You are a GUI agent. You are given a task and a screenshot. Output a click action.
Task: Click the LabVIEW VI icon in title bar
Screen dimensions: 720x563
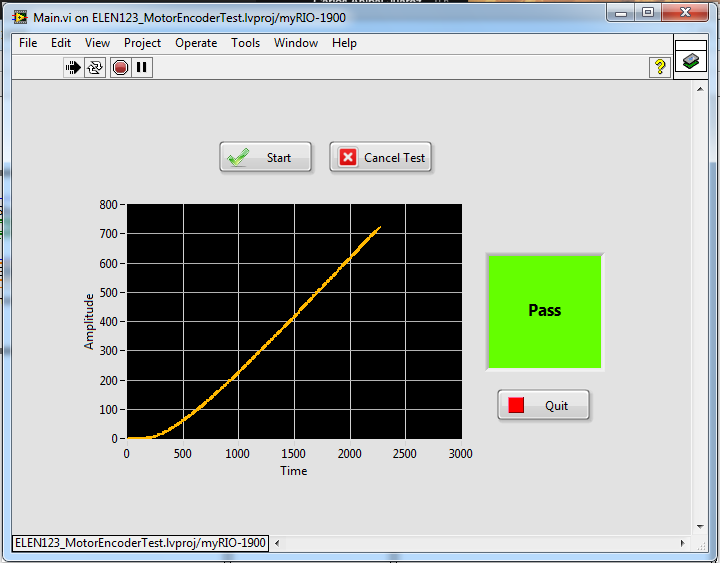click(19, 17)
